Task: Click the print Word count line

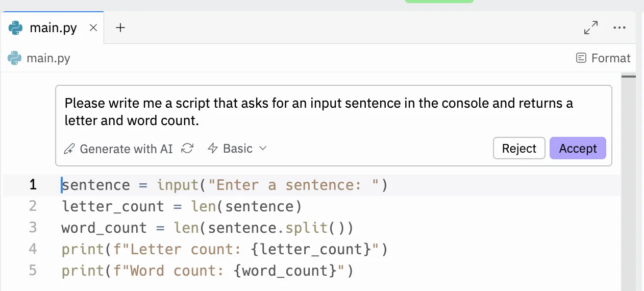Action: [x=208, y=270]
